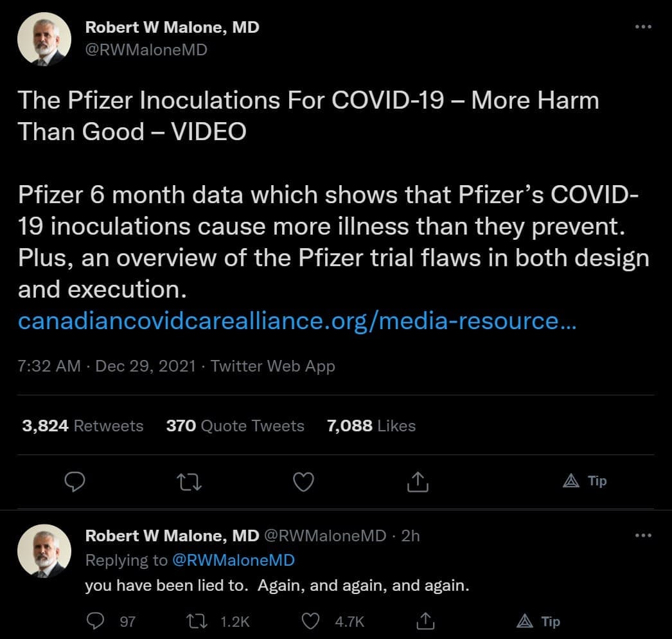Reply to the 'lied to' tweet
This screenshot has height=639, width=672.
click(x=96, y=621)
